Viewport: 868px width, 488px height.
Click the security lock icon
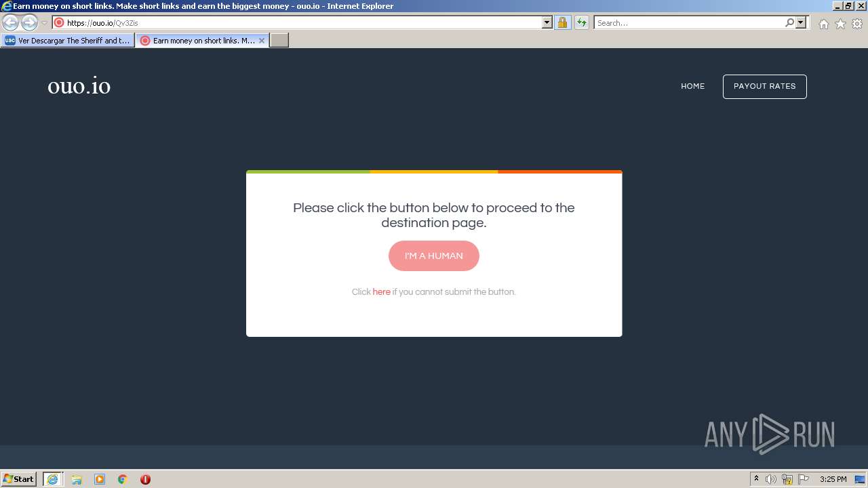tap(562, 22)
